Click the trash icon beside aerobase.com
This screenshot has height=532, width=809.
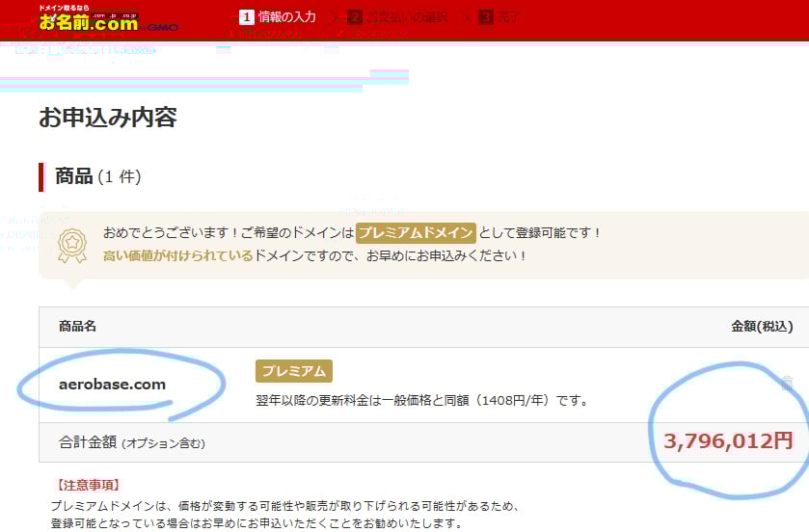click(x=787, y=383)
